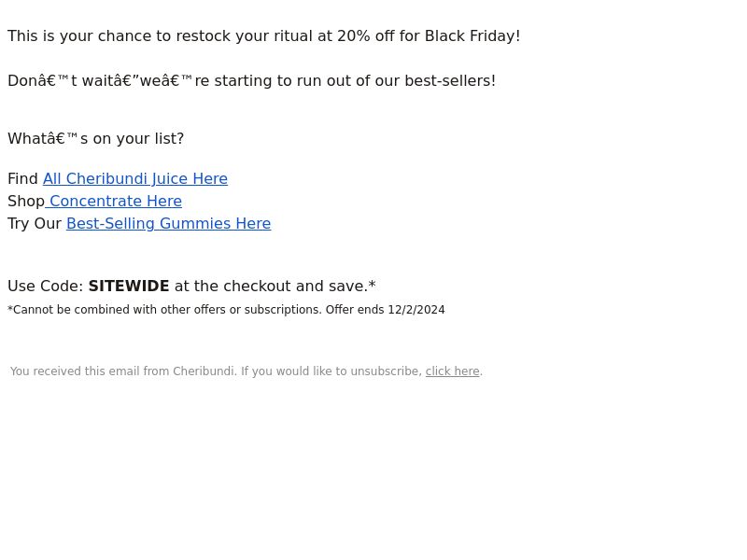Click 'You received this email from Cheribundi' text
This screenshot has height=560, width=747.
[x=123, y=371]
